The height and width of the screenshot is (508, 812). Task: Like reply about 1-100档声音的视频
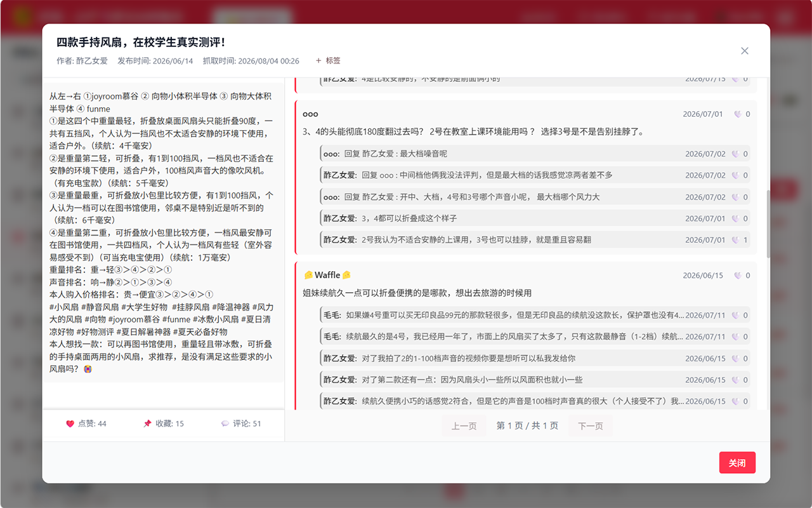735,358
